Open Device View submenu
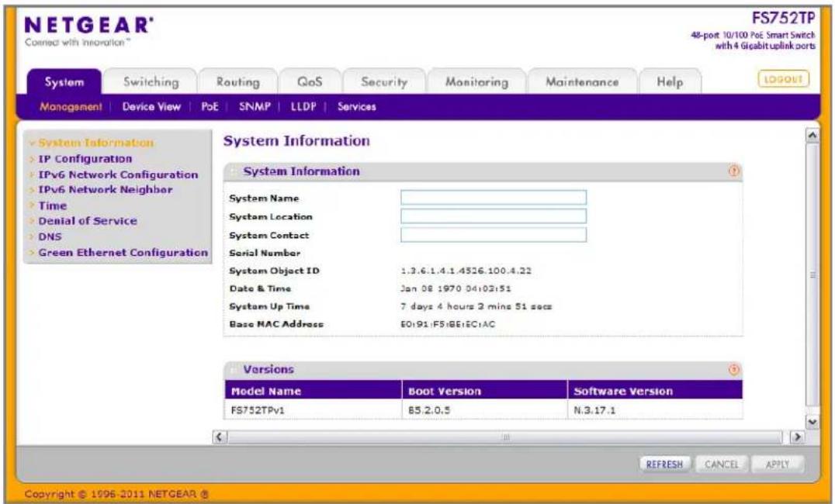Viewport: 835px width, 504px height. pos(151,107)
